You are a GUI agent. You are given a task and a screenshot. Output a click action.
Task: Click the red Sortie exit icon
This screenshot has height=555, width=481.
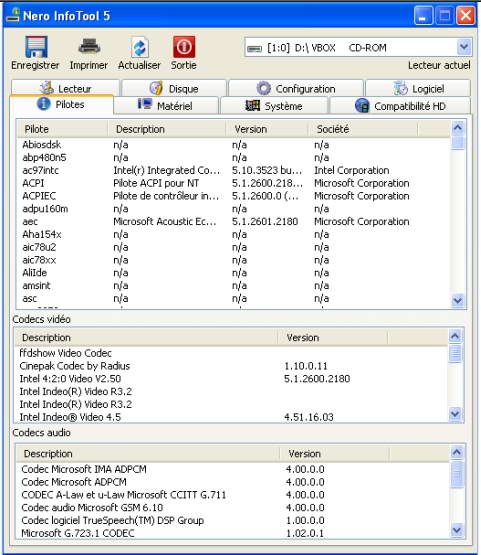[x=184, y=47]
